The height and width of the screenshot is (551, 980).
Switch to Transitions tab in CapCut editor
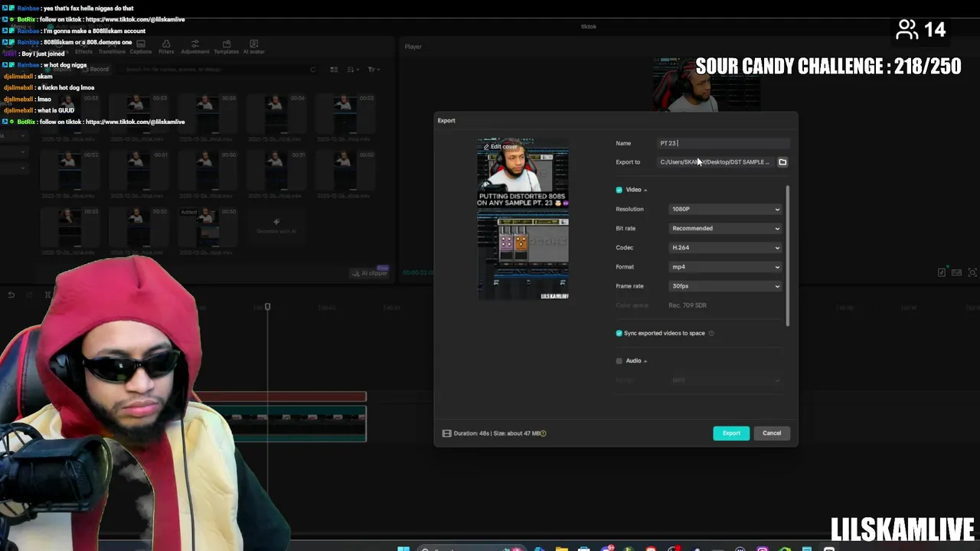(112, 47)
